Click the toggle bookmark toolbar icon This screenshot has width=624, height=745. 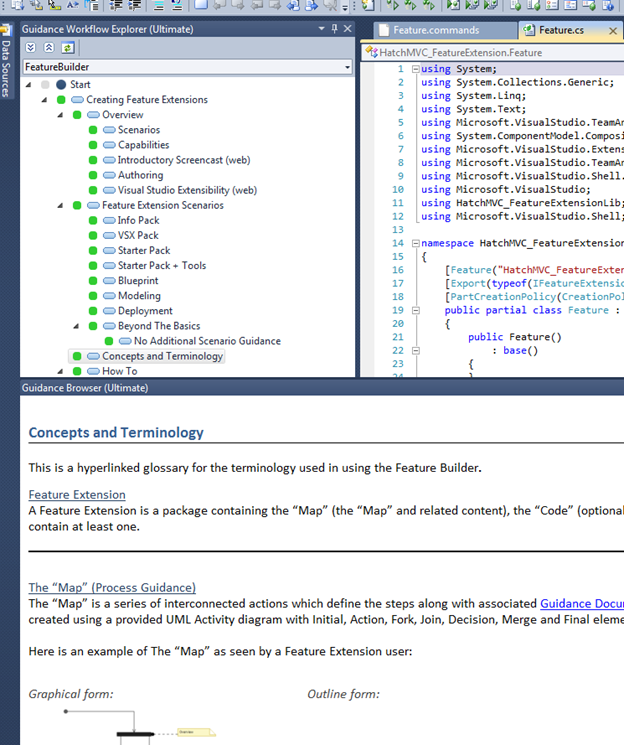pos(201,5)
